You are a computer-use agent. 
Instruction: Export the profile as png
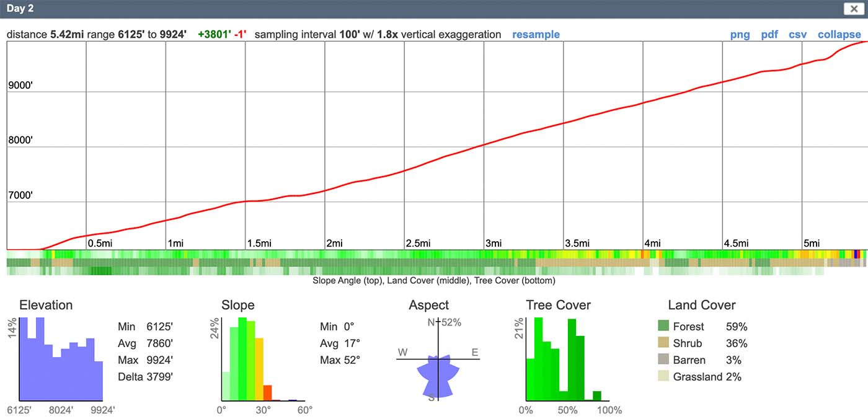[740, 35]
